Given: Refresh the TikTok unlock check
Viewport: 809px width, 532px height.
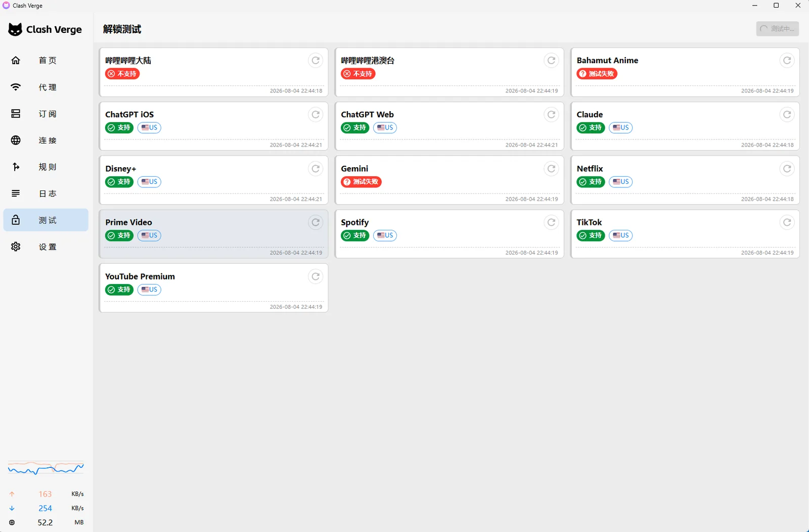Looking at the screenshot, I should pos(787,222).
